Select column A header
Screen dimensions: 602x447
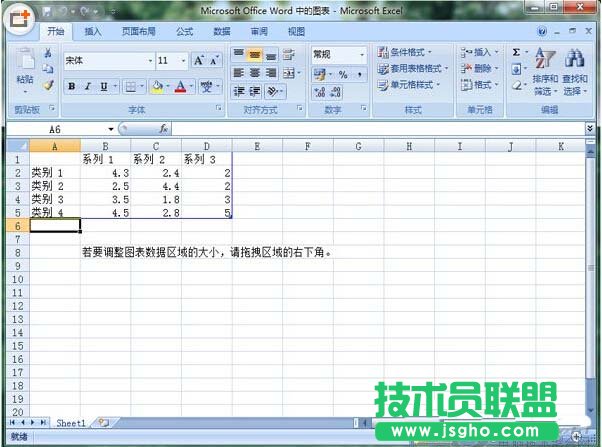click(x=55, y=146)
